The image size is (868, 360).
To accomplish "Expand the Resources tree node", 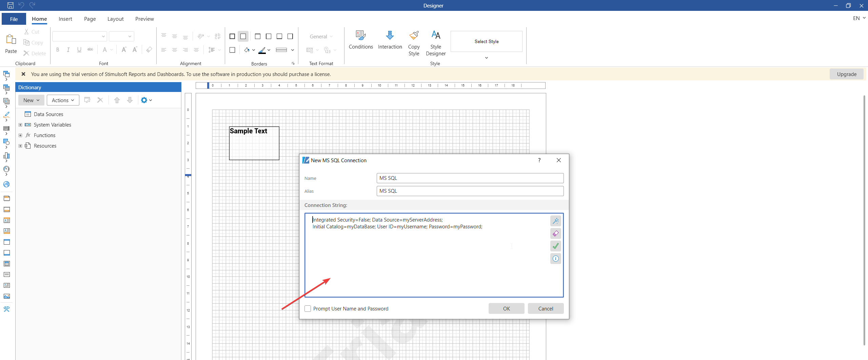I will [20, 146].
